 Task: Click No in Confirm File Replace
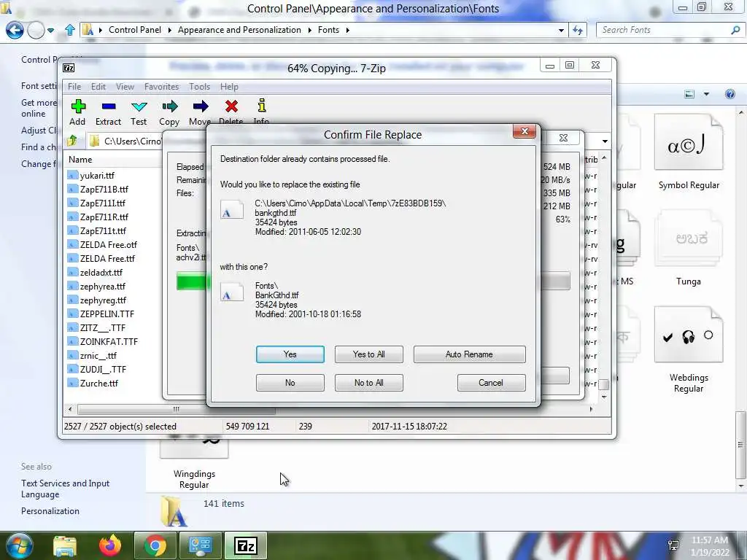290,383
